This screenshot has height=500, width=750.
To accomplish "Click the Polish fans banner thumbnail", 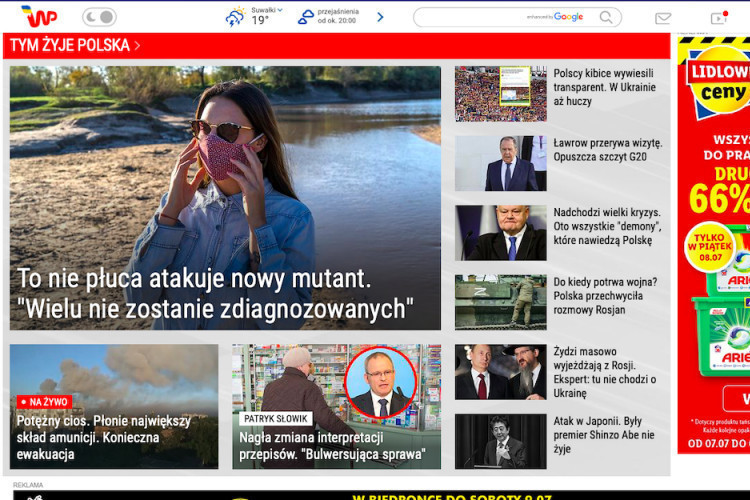I will pos(500,94).
